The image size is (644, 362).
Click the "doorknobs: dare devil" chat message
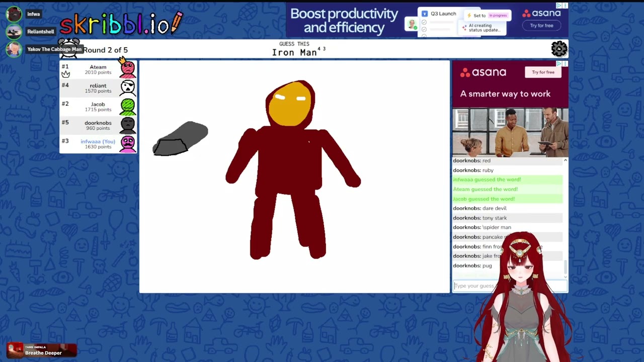(507, 208)
